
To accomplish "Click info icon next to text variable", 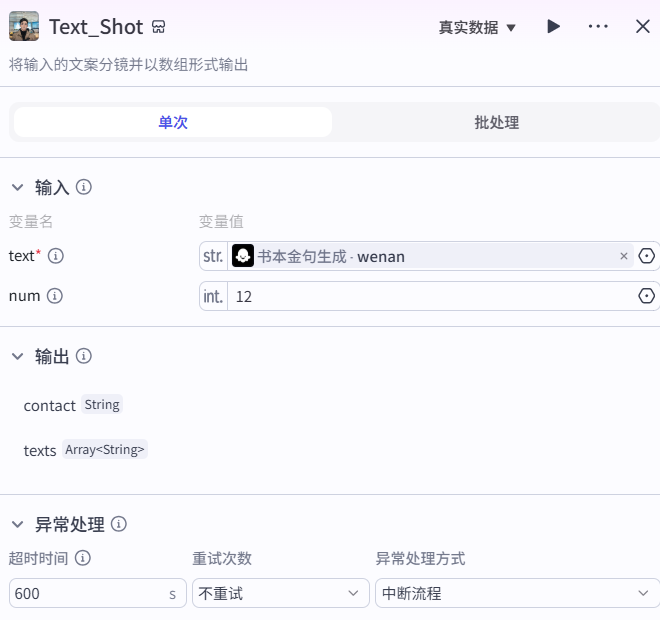I will 56,256.
